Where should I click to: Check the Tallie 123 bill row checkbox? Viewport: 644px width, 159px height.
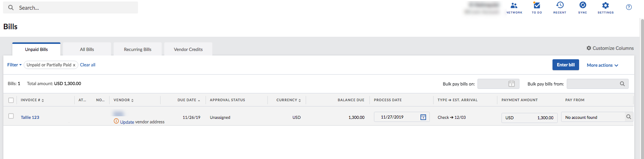(11, 116)
